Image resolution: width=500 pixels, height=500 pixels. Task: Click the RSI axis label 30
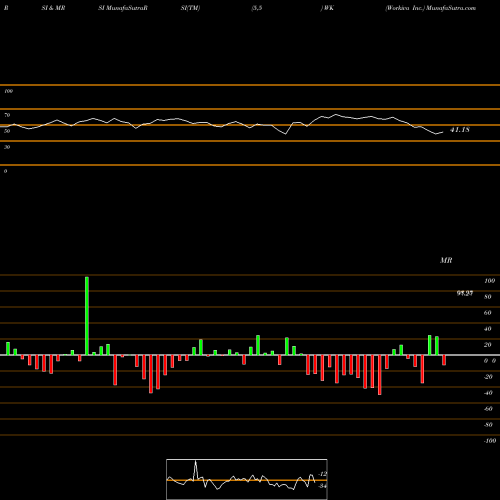(7, 147)
